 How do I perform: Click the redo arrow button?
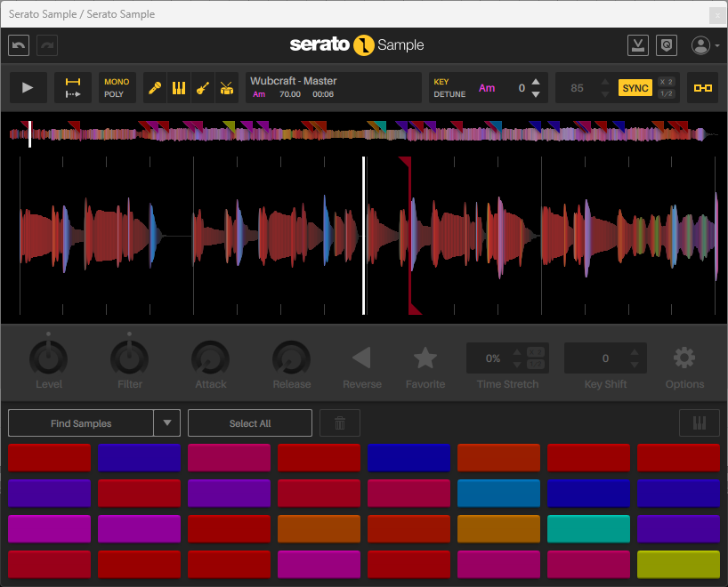(x=47, y=45)
